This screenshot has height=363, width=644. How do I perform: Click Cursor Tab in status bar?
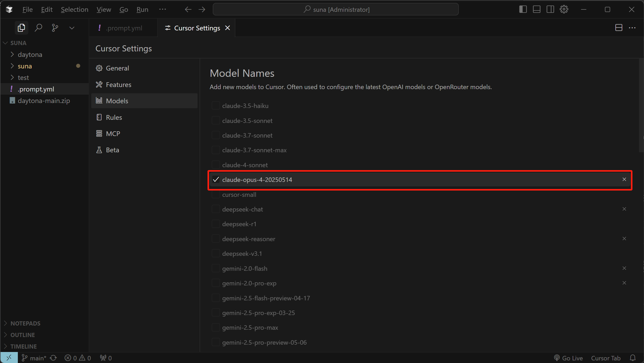pyautogui.click(x=606, y=358)
